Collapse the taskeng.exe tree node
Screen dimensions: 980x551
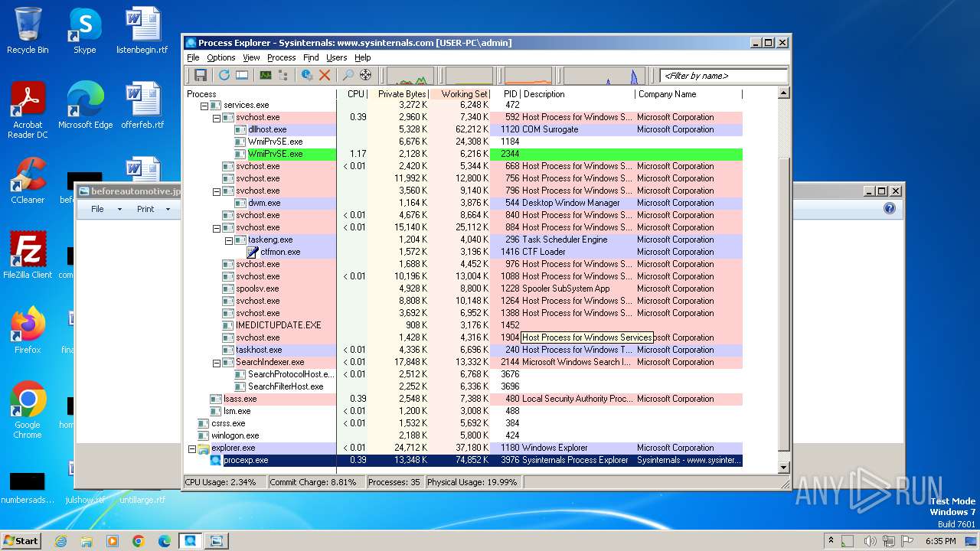coord(229,240)
